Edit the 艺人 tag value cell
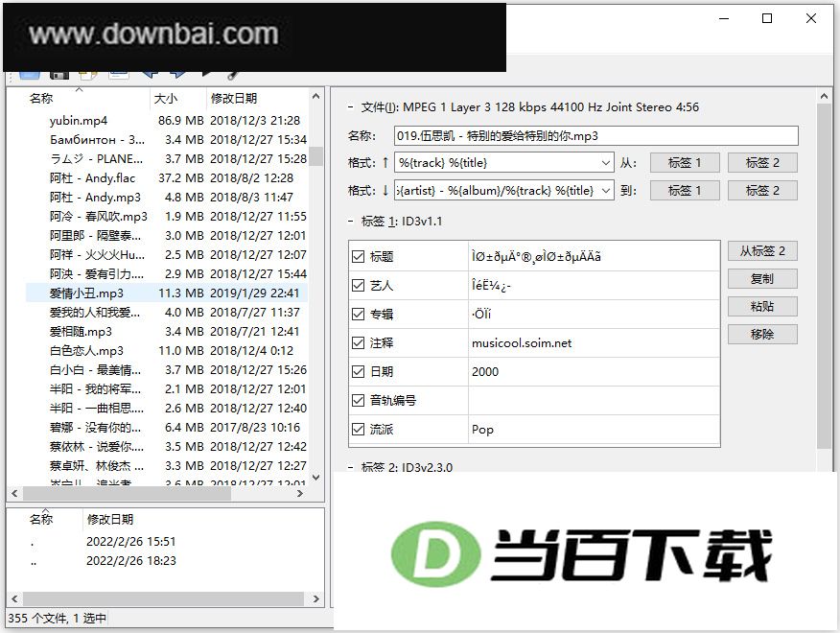Image resolution: width=840 pixels, height=633 pixels. (594, 286)
